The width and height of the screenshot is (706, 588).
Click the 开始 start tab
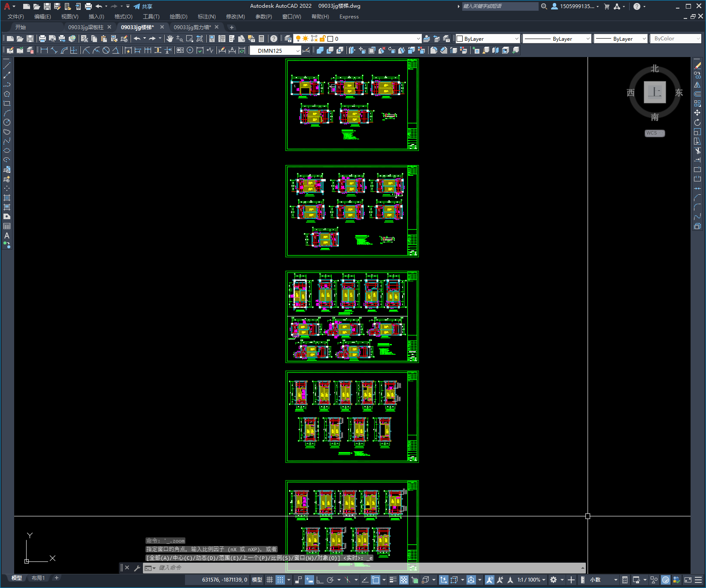21,27
